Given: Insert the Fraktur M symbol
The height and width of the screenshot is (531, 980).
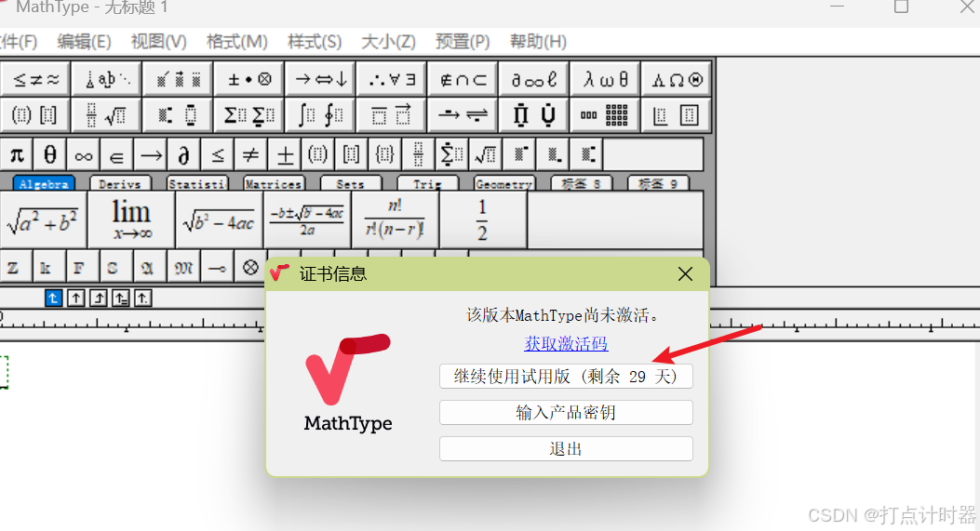Looking at the screenshot, I should pyautogui.click(x=183, y=268).
